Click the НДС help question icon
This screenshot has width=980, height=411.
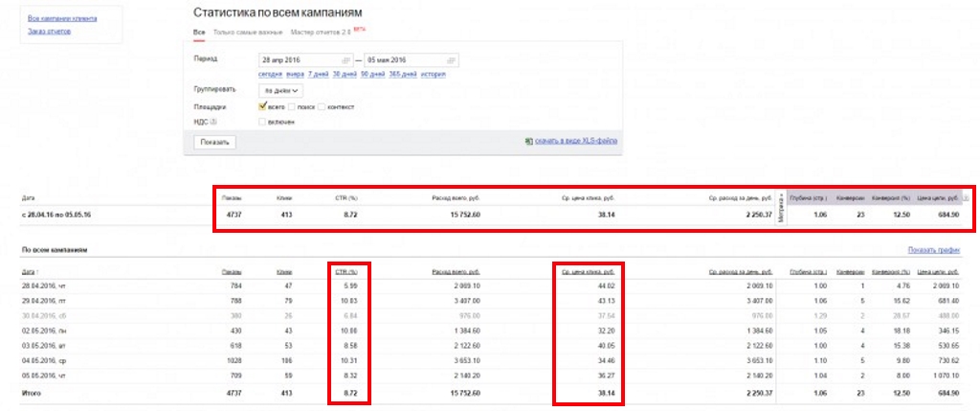coord(213,122)
